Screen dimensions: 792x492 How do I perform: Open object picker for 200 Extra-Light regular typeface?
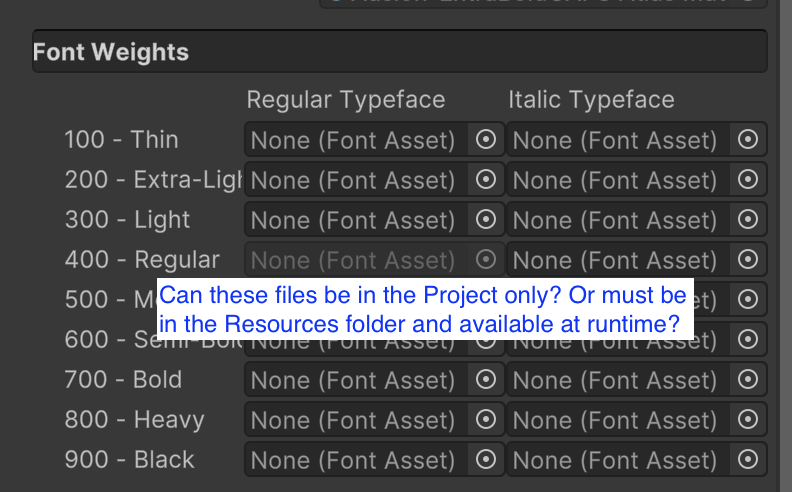[x=486, y=180]
